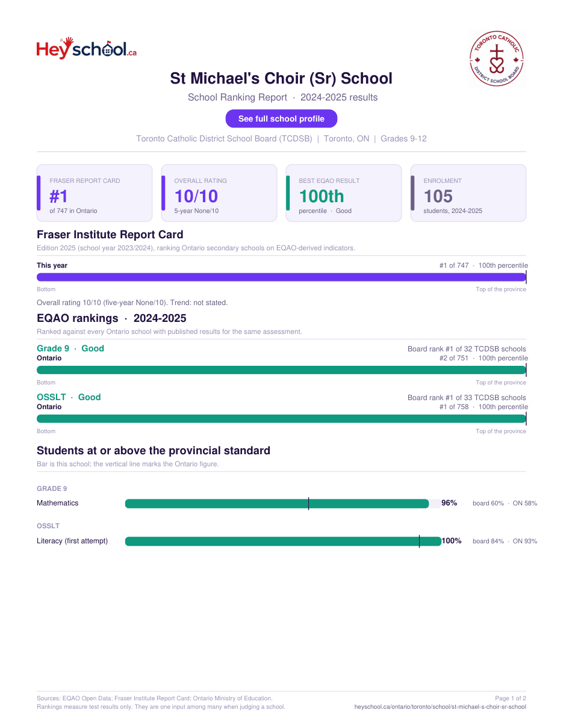Click the This year label
The width and height of the screenshot is (563, 728).
(x=52, y=265)
